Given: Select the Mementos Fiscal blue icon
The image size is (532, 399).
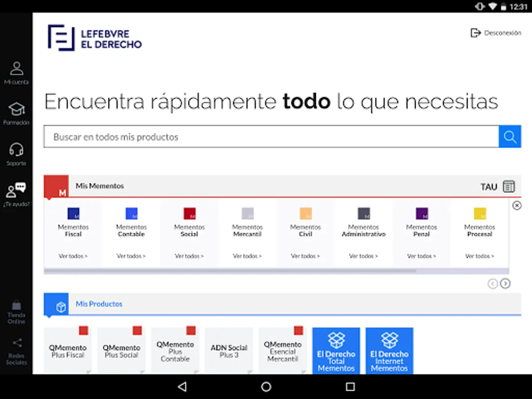Looking at the screenshot, I should click(x=73, y=214).
